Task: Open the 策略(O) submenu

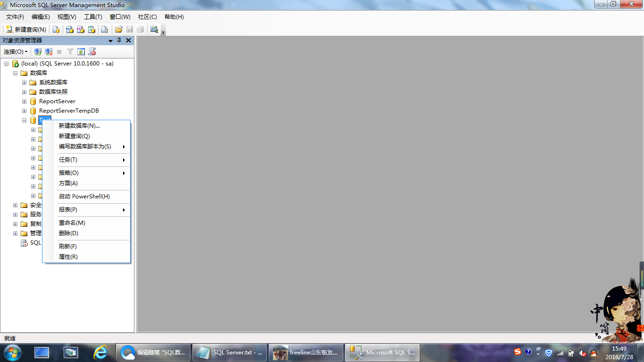Action: [x=86, y=173]
